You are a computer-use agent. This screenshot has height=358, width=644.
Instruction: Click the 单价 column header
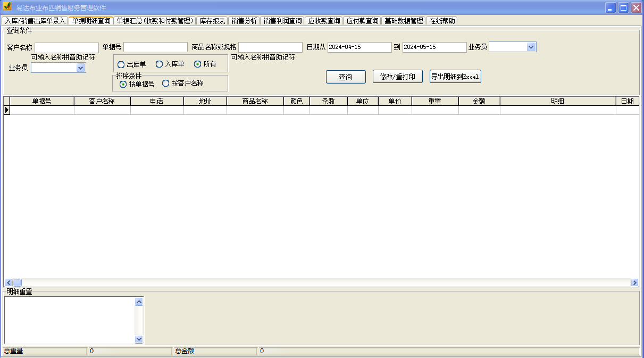[x=395, y=101]
